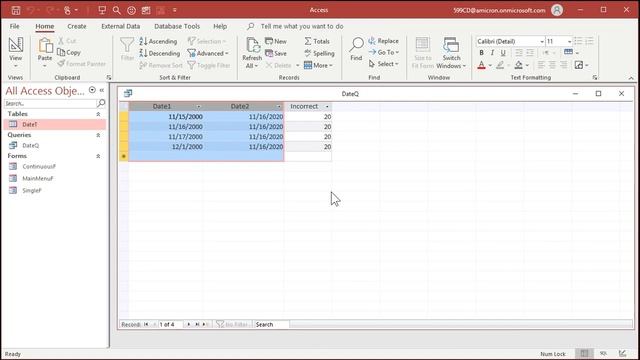This screenshot has height=360, width=640.
Task: Click Replace in Find group
Action: 384,41
